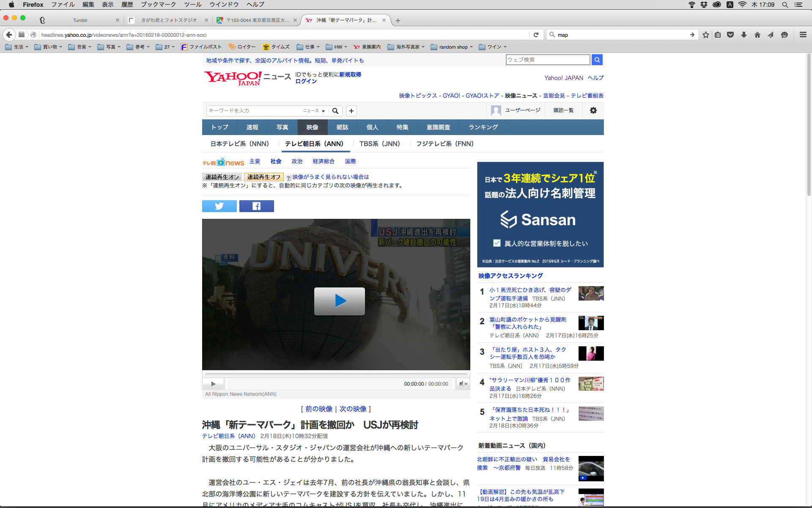Select 連続再生オフ autoplay off
The height and width of the screenshot is (508, 812).
point(264,177)
